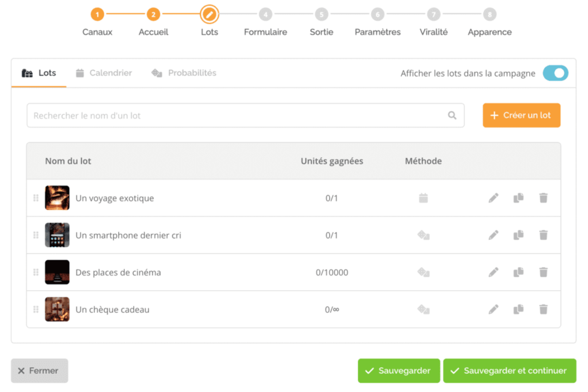Go to step 4 Formulaire
The width and height of the screenshot is (588, 392).
(265, 22)
